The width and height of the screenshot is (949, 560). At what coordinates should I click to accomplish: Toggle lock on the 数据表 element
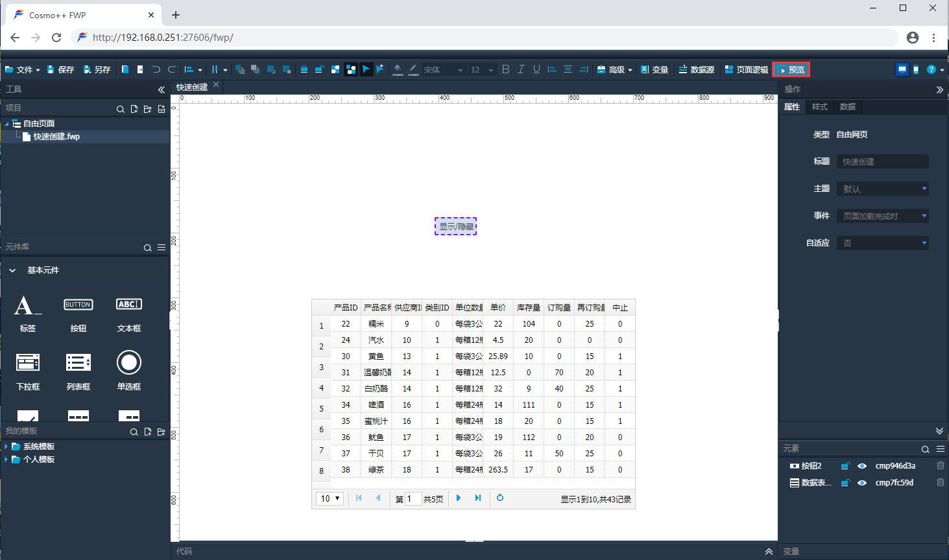click(845, 482)
